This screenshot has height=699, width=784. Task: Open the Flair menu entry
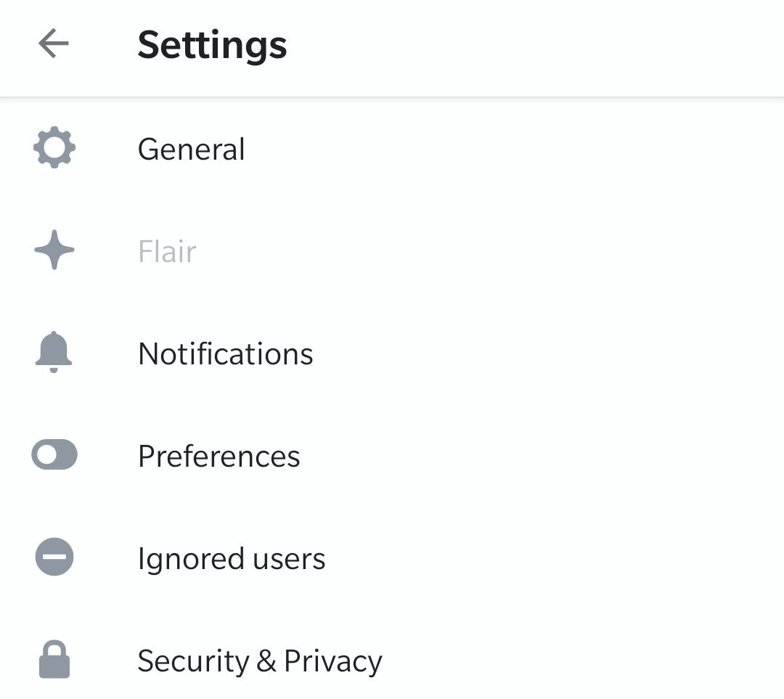[167, 251]
